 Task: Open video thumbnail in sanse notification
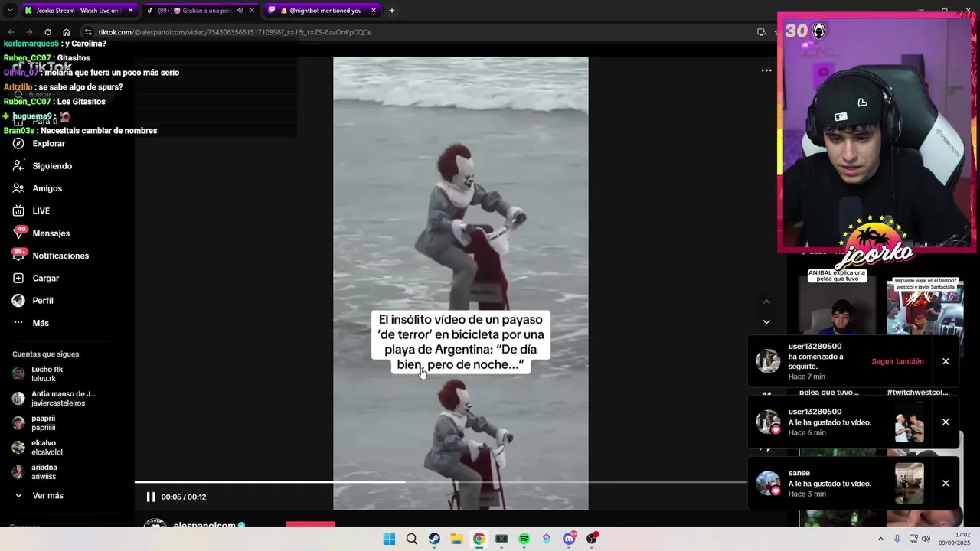tap(909, 484)
